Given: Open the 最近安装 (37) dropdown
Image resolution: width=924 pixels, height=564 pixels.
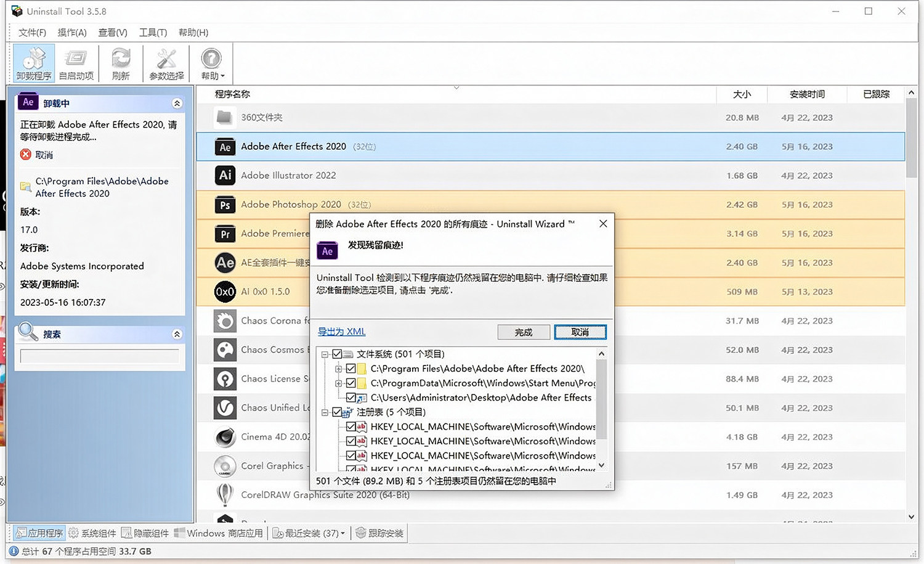Looking at the screenshot, I should (x=309, y=533).
